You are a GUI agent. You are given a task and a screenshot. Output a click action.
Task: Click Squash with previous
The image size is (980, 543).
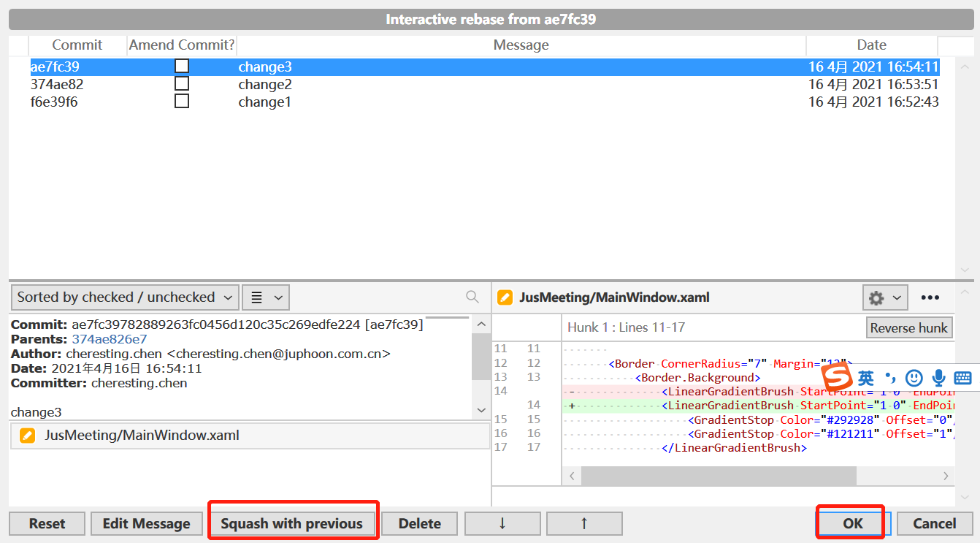coord(293,523)
